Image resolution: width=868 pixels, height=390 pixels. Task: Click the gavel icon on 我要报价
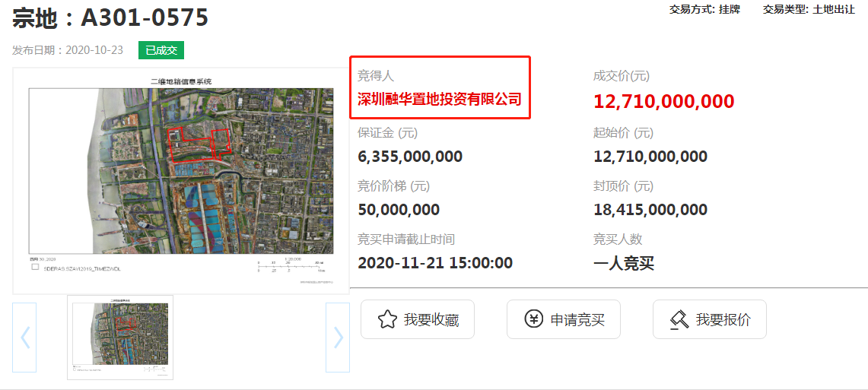(x=679, y=319)
